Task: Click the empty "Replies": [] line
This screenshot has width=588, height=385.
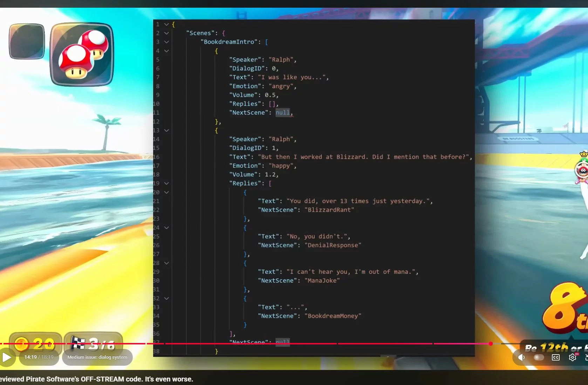Action: click(254, 104)
